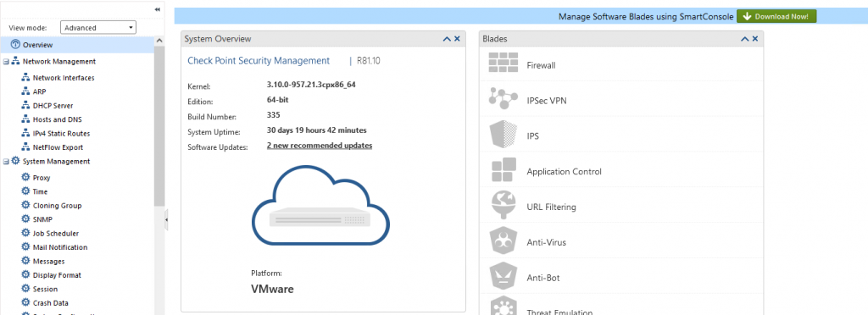Screen dimensions: 868x315
Task: Collapse the System Overview widget
Action: pyautogui.click(x=447, y=39)
